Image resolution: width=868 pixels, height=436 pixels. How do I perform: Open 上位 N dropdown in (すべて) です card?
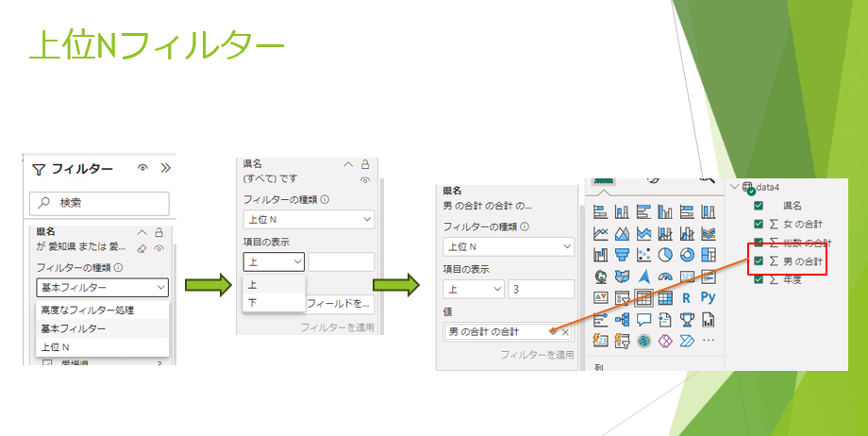pos(309,219)
